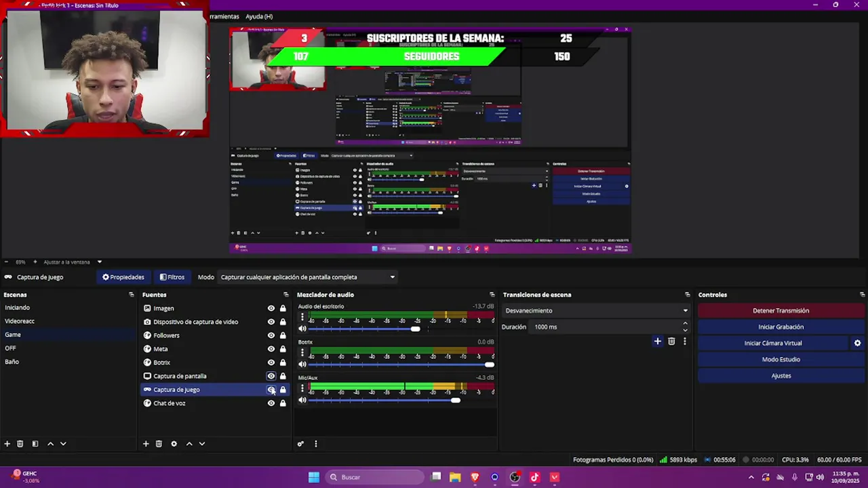The width and height of the screenshot is (868, 488).
Task: Toggle visibility of Captura de juego
Action: (271, 390)
